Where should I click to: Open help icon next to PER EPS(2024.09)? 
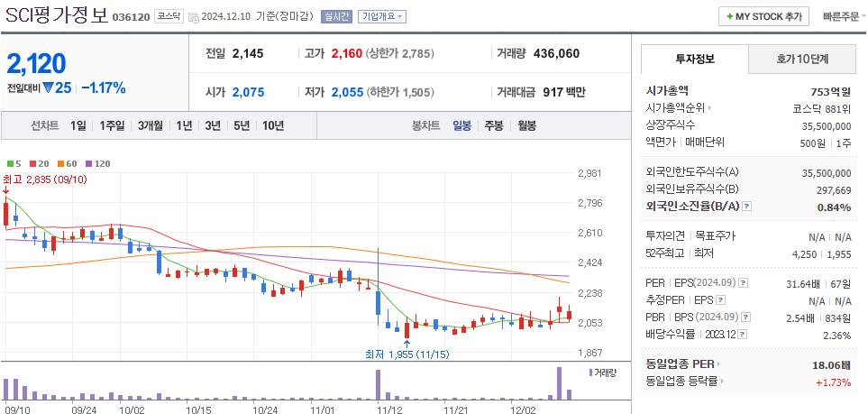[x=744, y=283]
